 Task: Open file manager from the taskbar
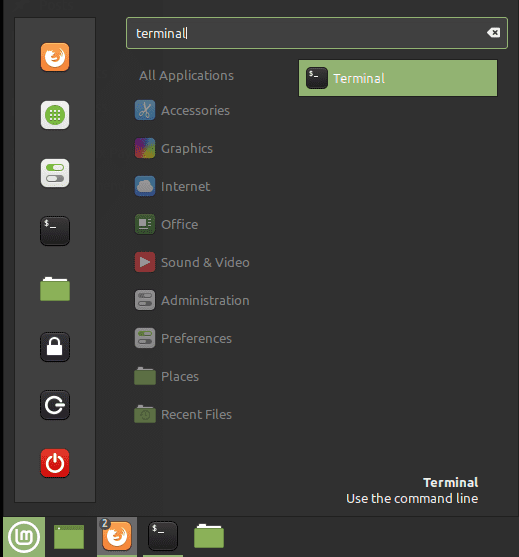209,536
